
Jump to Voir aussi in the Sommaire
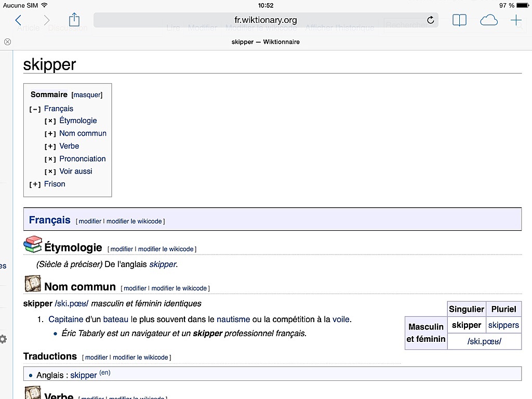pos(76,171)
